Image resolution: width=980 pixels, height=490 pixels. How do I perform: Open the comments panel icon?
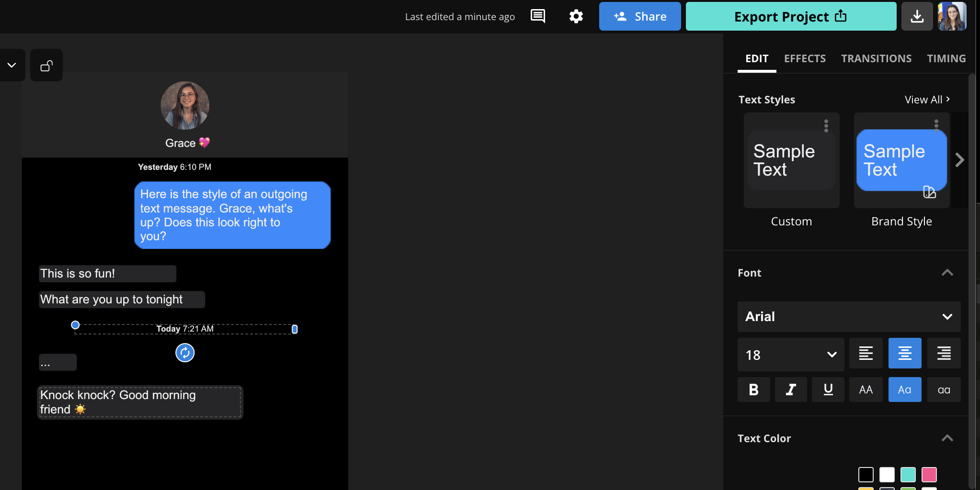point(538,16)
